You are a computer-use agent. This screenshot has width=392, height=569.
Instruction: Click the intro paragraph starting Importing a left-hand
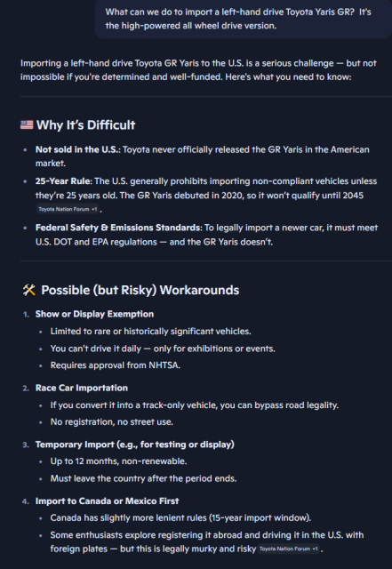(198, 70)
